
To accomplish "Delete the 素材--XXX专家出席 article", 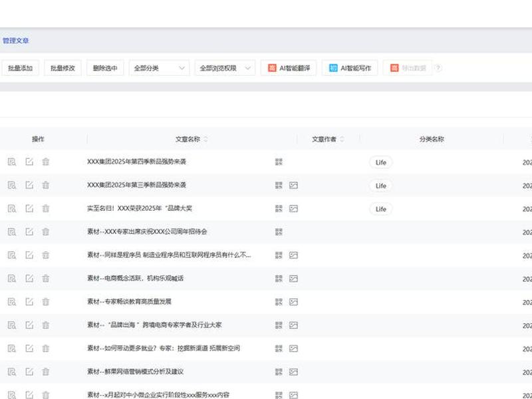I will pyautogui.click(x=45, y=231).
